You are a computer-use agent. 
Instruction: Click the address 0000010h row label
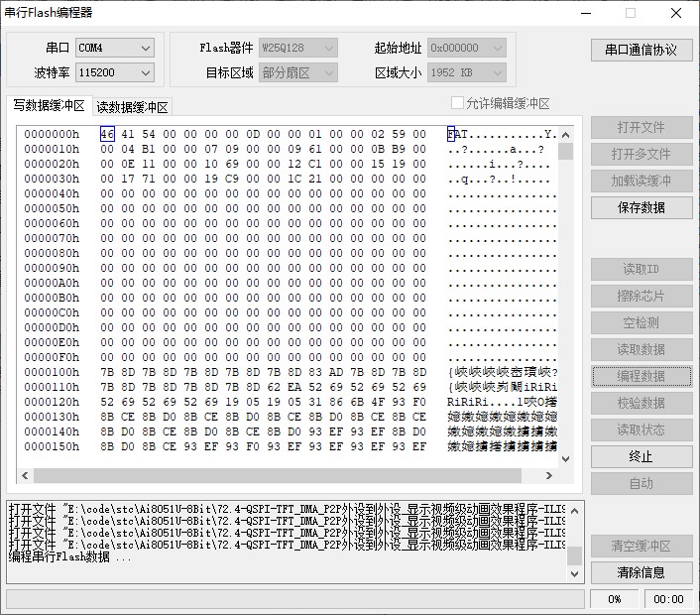tap(52, 149)
